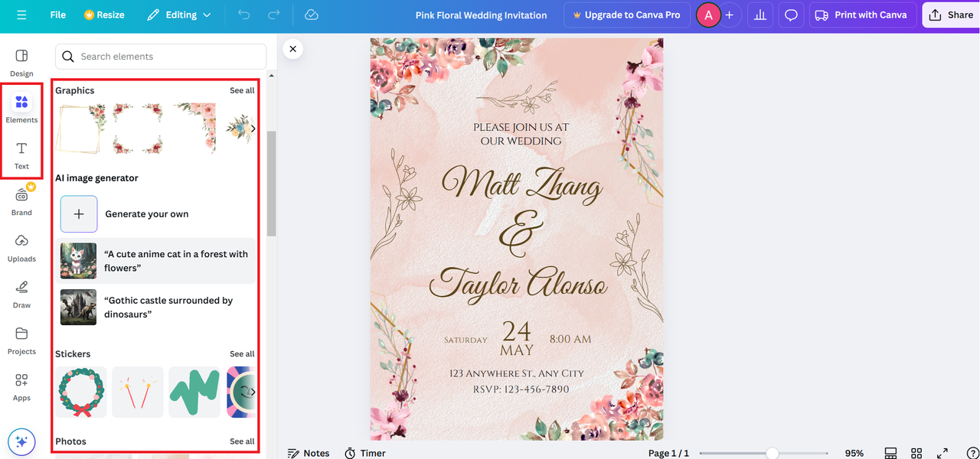Viewport: 980px width, 459px height.
Task: Click Upgrade to Canva Pro
Action: 626,15
